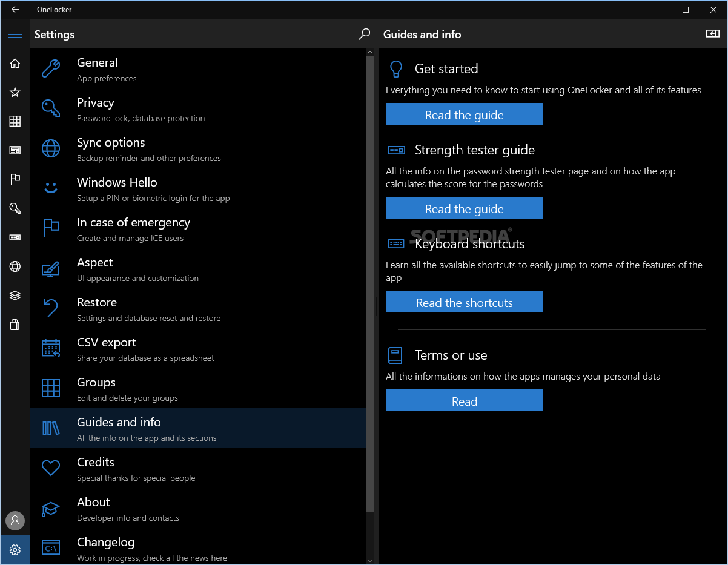Open the shopping bag icon in sidebar
Image resolution: width=728 pixels, height=565 pixels.
[15, 325]
